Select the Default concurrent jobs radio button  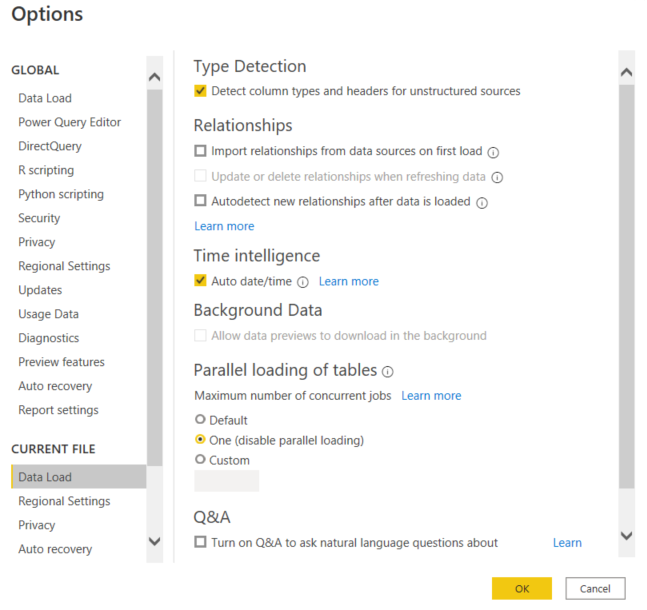click(200, 419)
